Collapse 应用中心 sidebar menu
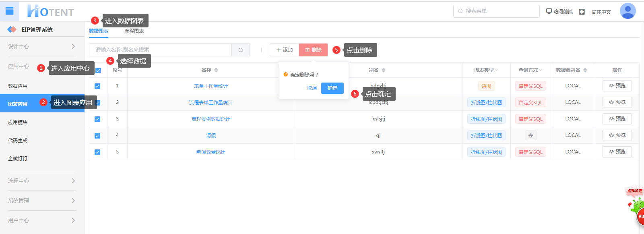This screenshot has width=644, height=234. pyautogui.click(x=19, y=66)
